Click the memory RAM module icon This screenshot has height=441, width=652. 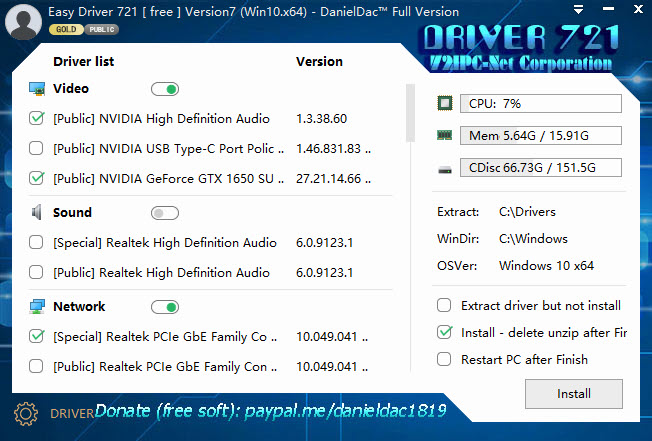[445, 135]
